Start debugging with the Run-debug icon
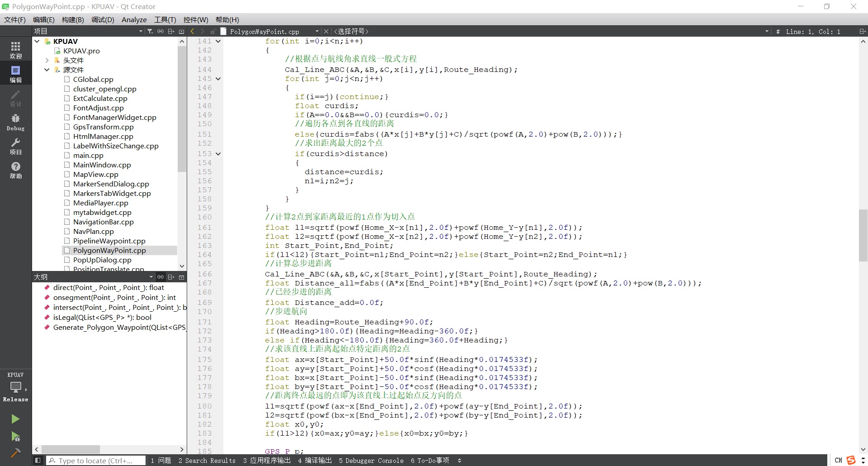The height and width of the screenshot is (466, 868). coord(15,437)
